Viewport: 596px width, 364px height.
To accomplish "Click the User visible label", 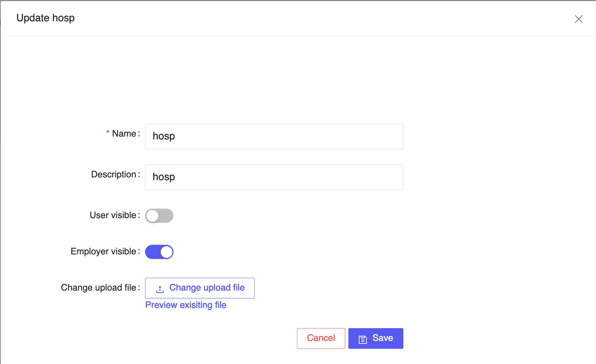I will 113,215.
